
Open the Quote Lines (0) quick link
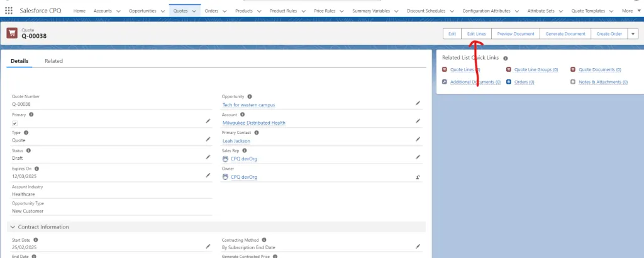465,70
